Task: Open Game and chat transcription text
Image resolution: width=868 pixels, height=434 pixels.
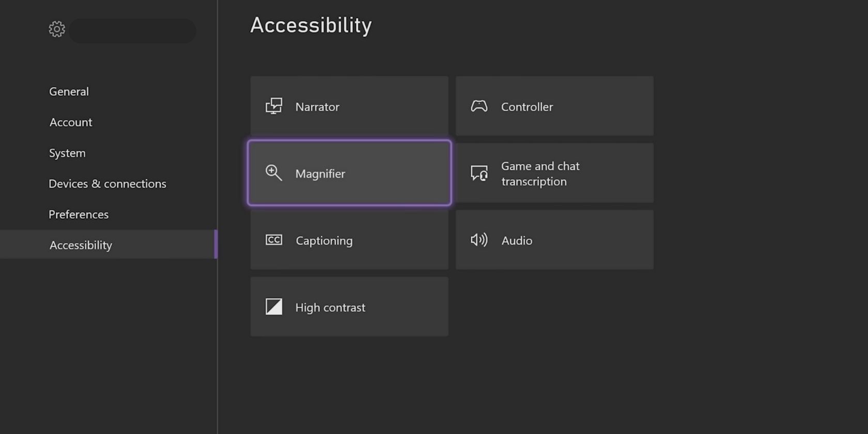Action: point(540,174)
